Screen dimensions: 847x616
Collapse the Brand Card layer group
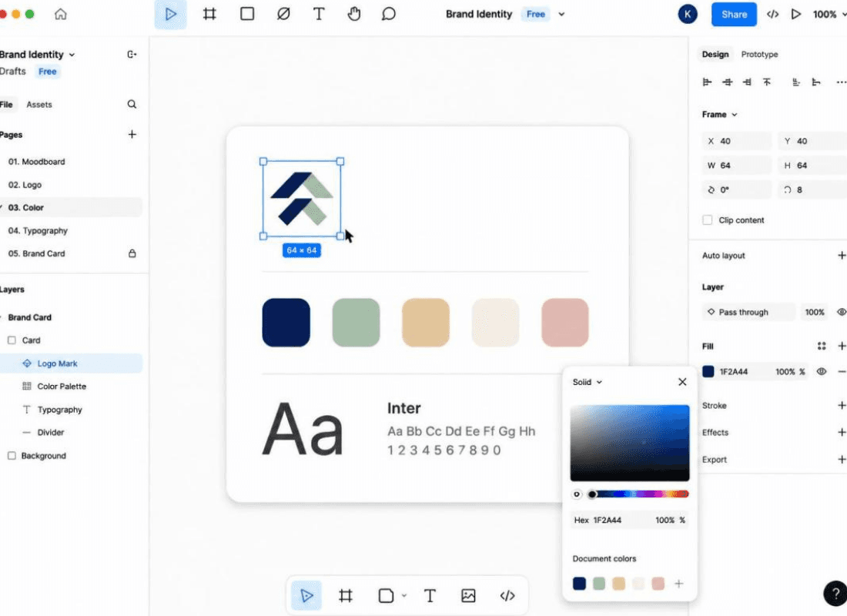click(2, 317)
